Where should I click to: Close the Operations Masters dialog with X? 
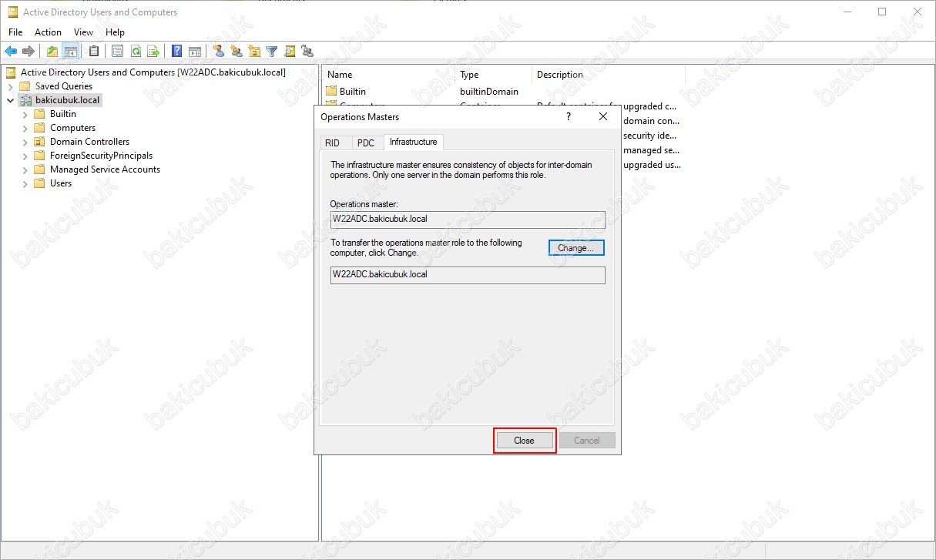(603, 117)
